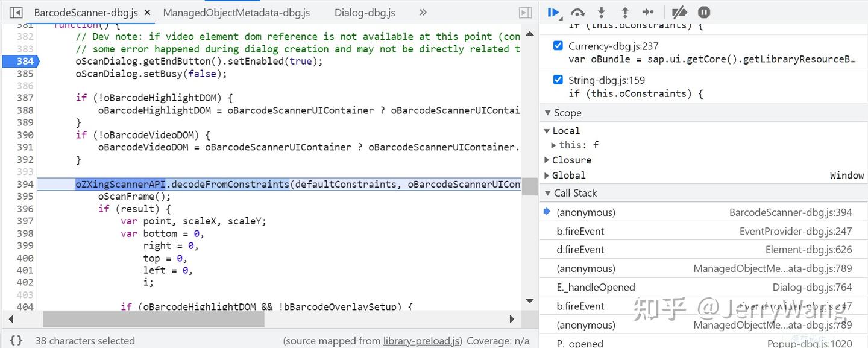The image size is (868, 348).
Task: Click the pretty-print braces icon in status bar
Action: (16, 340)
